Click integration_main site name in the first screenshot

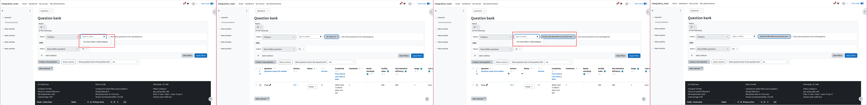[x=10, y=4]
